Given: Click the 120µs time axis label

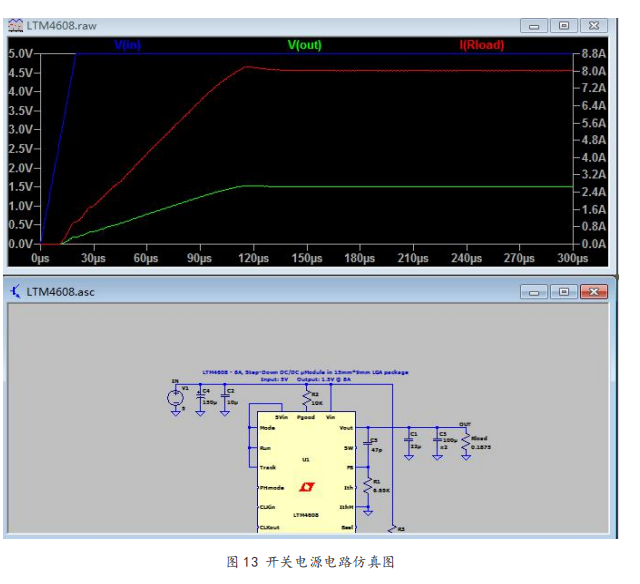Looking at the screenshot, I should click(x=253, y=258).
